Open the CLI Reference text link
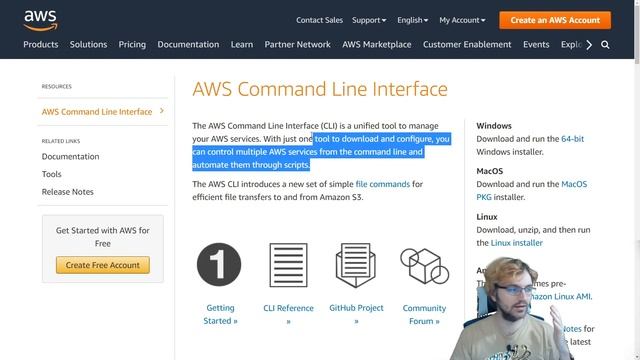 tap(288, 314)
